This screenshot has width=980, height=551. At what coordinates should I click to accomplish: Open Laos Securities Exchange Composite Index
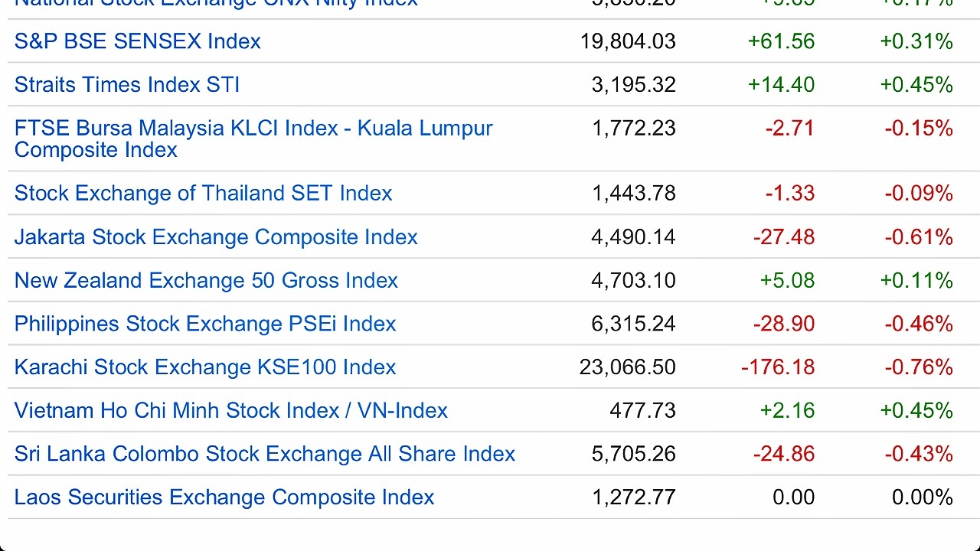point(224,497)
